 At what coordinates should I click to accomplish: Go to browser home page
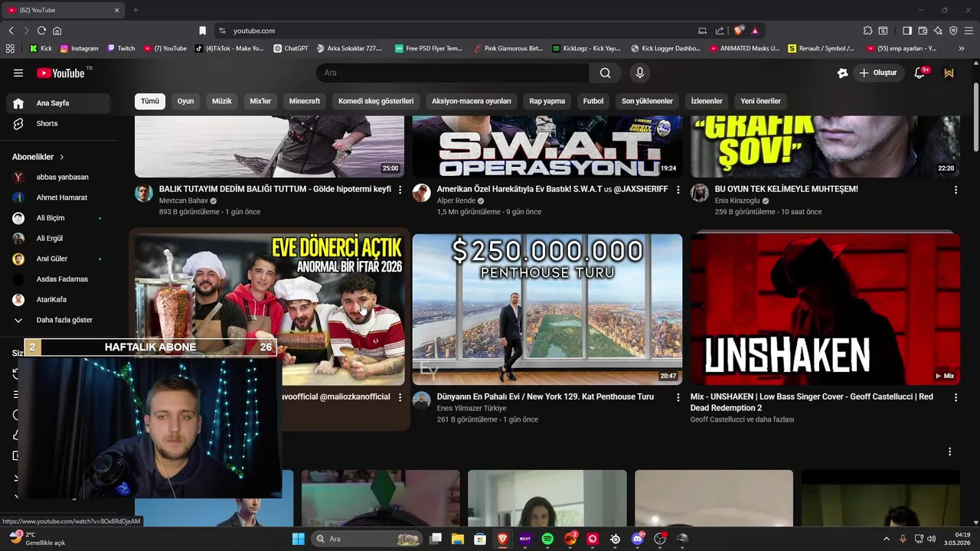click(x=57, y=31)
